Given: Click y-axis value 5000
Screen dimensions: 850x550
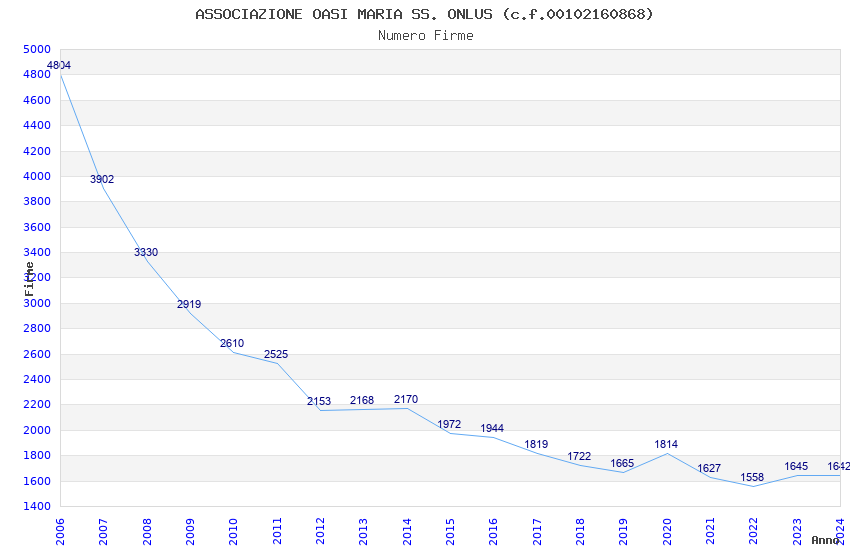Looking at the screenshot, I should pos(37,49).
